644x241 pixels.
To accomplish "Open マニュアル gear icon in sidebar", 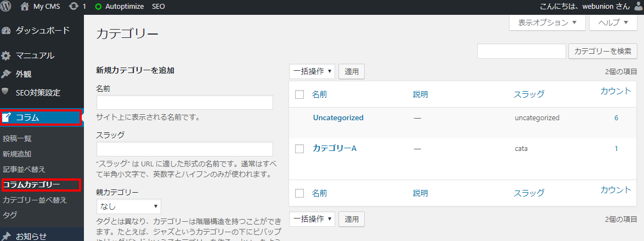I will 5,56.
